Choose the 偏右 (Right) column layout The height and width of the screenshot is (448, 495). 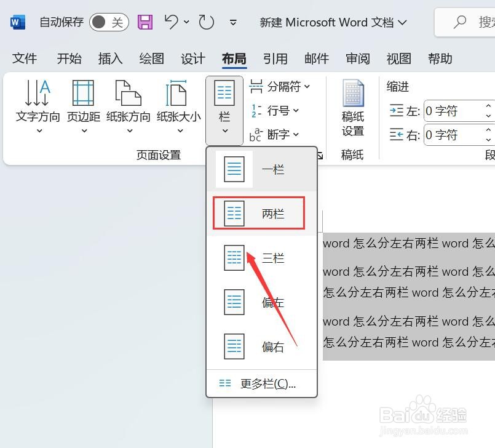coord(258,346)
